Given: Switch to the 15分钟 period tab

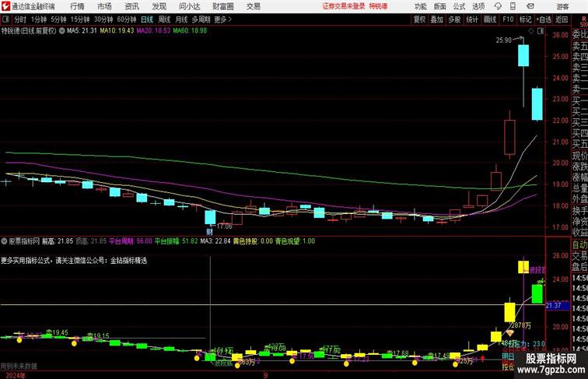Looking at the screenshot, I should click(x=80, y=19).
